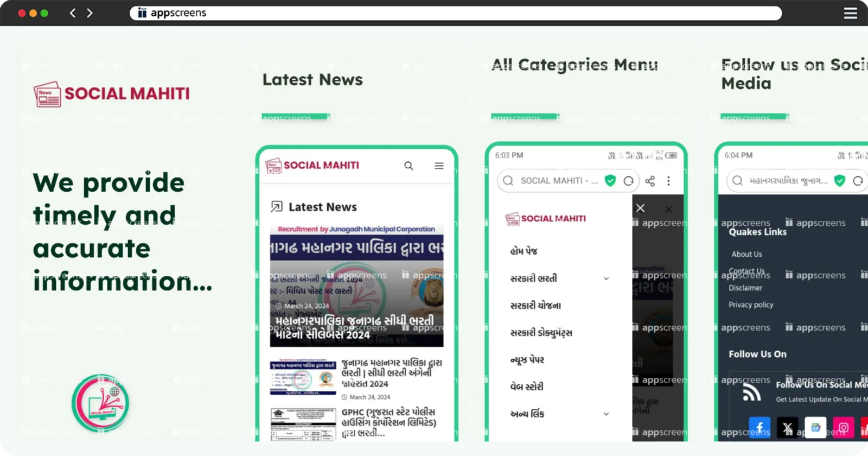Select the ન્યૂઝ પેપર menu item
The height and width of the screenshot is (456, 868).
[527, 359]
